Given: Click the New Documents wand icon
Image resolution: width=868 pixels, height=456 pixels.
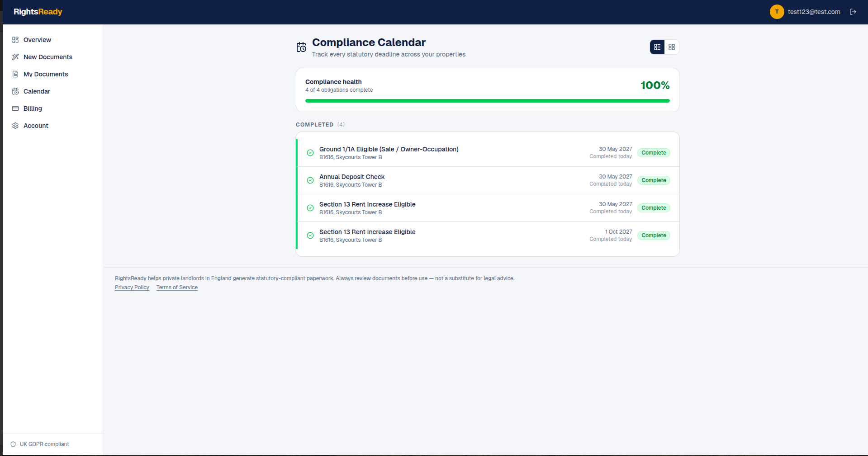Looking at the screenshot, I should (x=15, y=57).
